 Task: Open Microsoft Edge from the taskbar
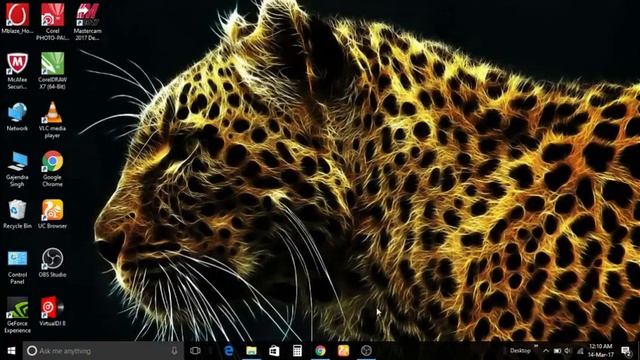point(229,351)
